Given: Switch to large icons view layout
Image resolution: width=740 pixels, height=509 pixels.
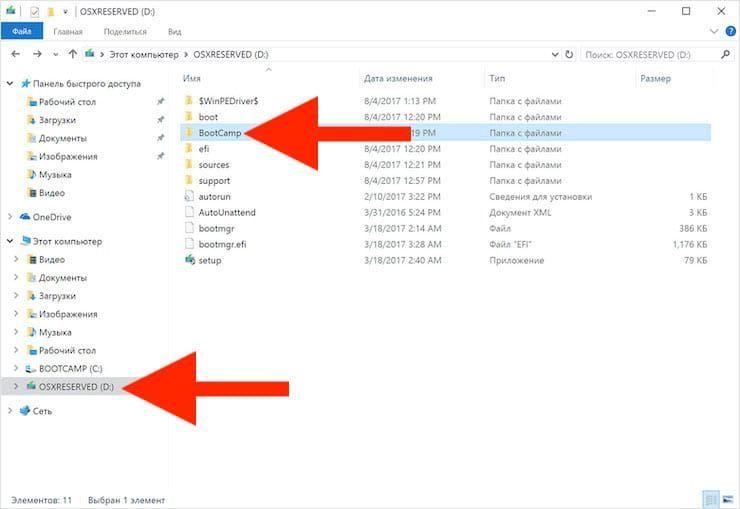Looking at the screenshot, I should point(728,499).
